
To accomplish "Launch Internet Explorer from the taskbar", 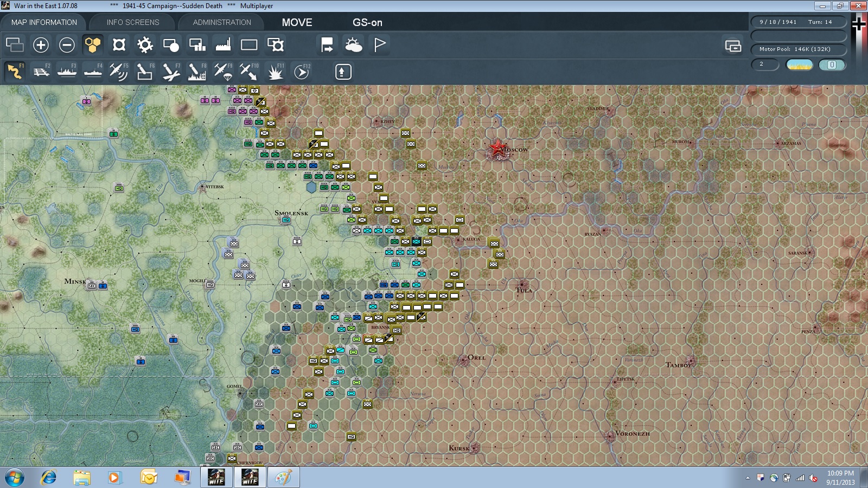I will tap(49, 478).
